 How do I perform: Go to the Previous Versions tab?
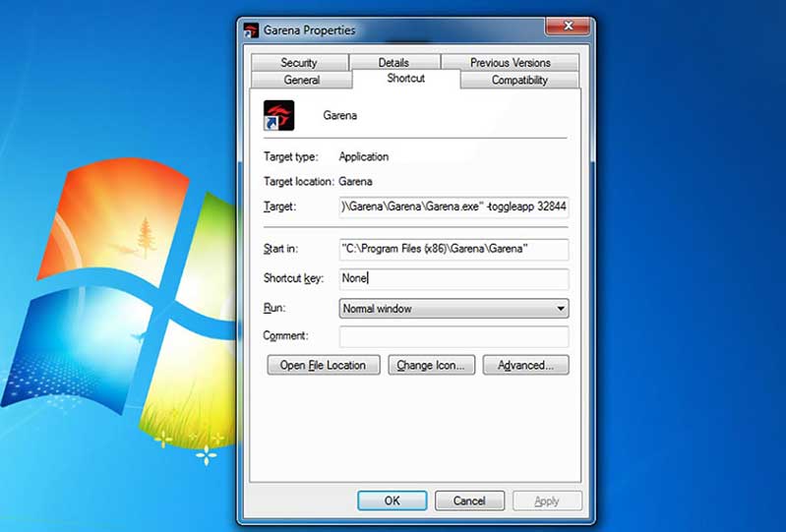(x=511, y=63)
